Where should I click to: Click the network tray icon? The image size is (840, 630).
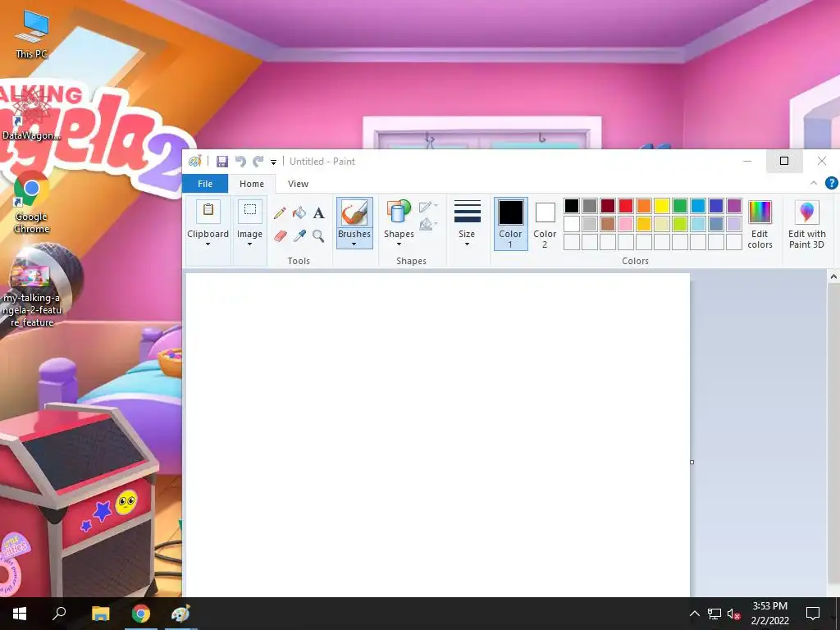714,614
